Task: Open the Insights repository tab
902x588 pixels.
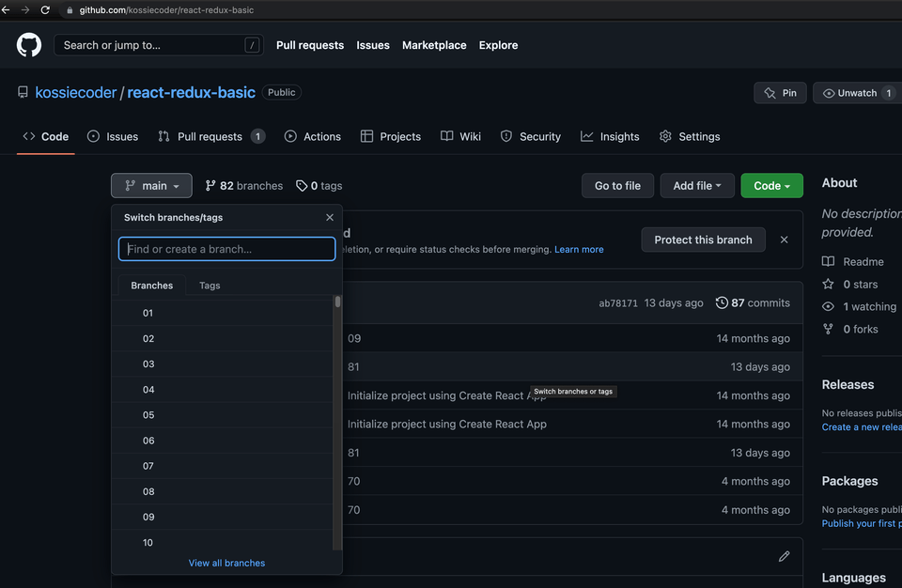Action: coord(610,136)
